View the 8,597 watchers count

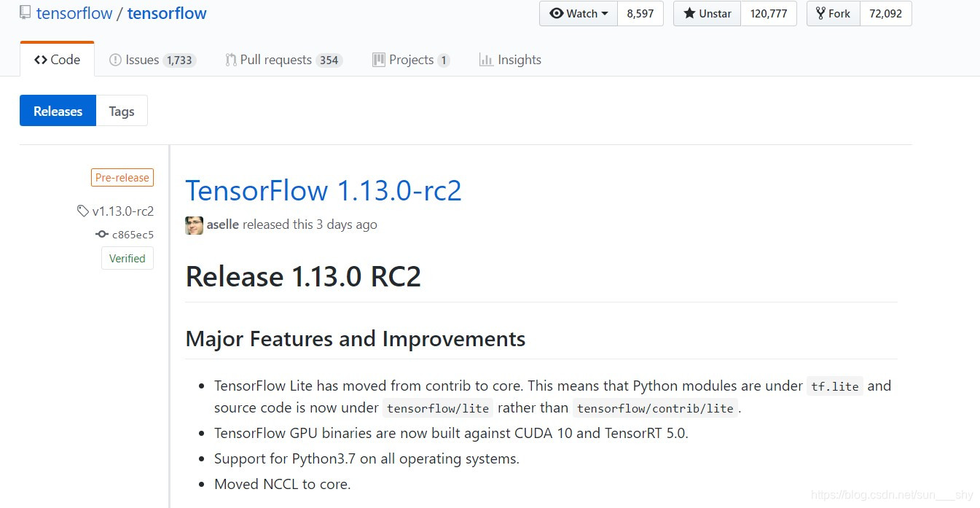click(640, 14)
